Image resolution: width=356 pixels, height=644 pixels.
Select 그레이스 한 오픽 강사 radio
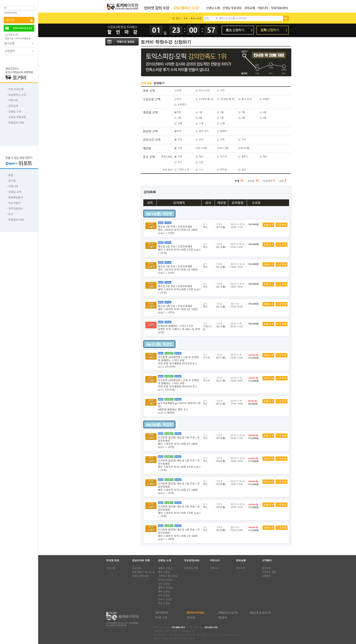pyautogui.click(x=175, y=170)
